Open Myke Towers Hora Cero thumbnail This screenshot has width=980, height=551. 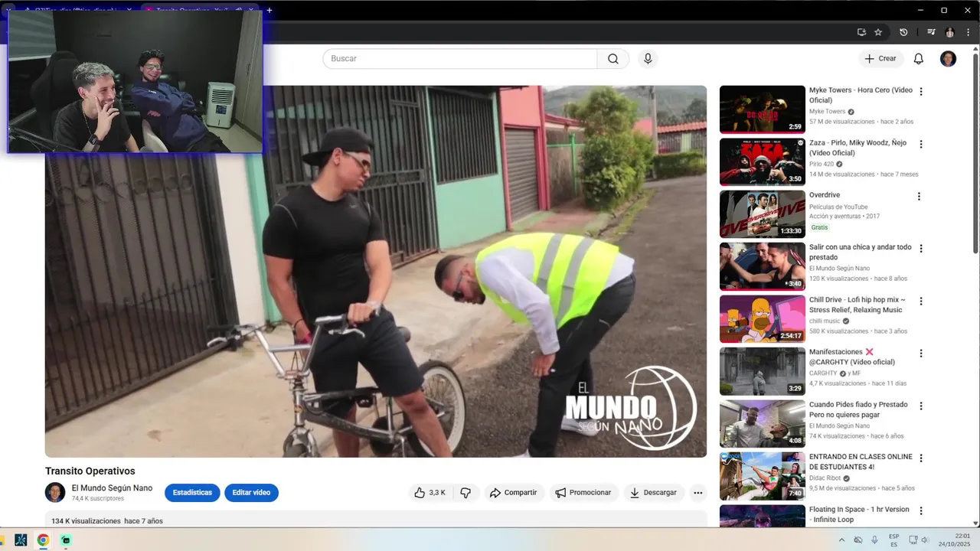click(763, 109)
